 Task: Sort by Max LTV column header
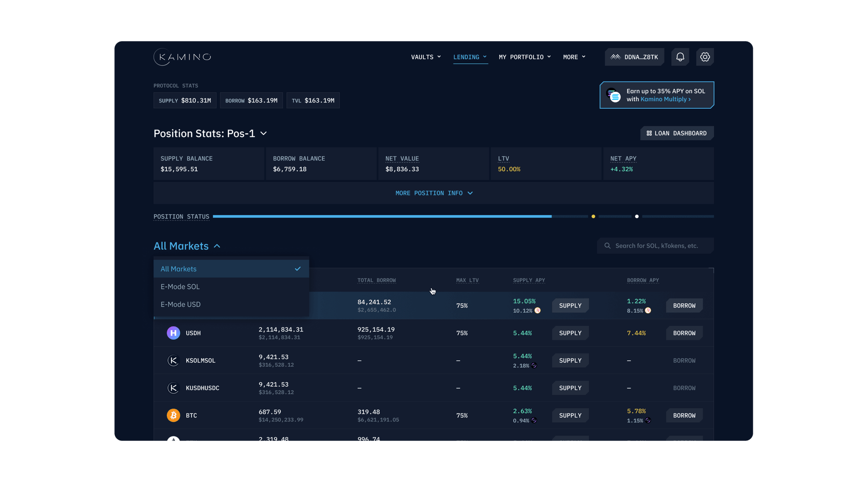467,280
